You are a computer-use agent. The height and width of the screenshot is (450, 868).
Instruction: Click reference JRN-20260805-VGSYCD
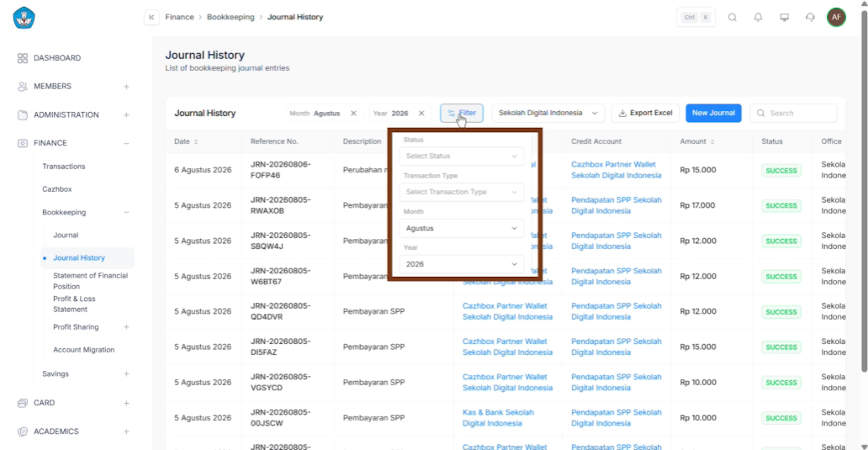[x=280, y=382]
